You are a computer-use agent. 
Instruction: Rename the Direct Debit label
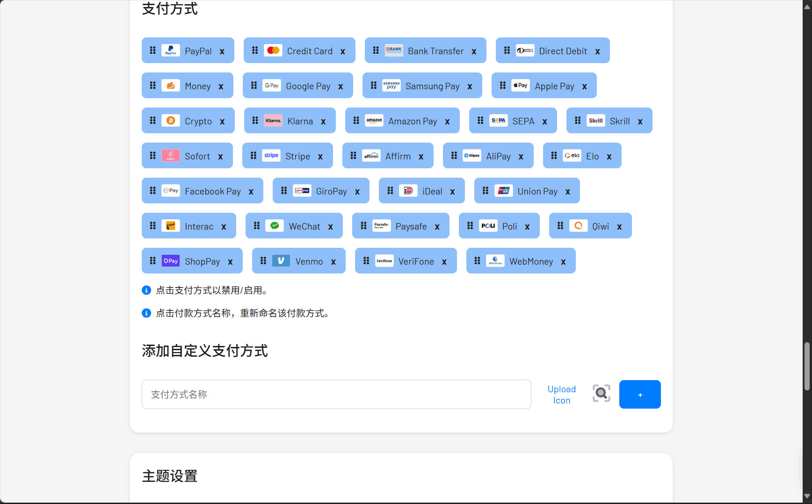pos(563,51)
